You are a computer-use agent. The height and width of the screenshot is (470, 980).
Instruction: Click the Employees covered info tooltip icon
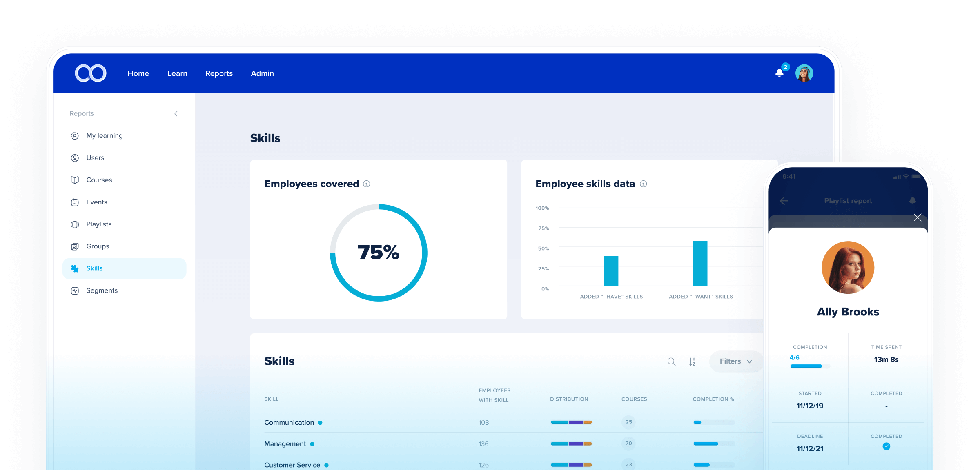click(366, 184)
